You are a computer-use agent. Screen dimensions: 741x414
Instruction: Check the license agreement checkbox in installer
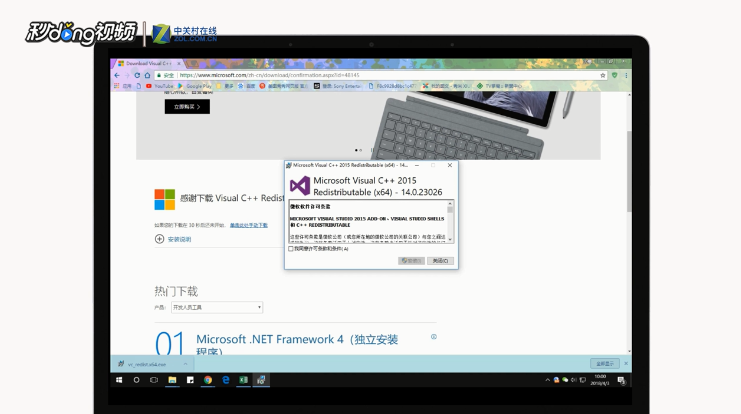(291, 249)
